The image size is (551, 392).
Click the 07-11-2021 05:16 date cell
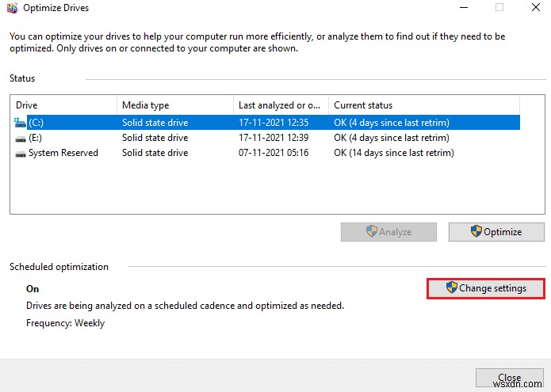click(x=274, y=153)
